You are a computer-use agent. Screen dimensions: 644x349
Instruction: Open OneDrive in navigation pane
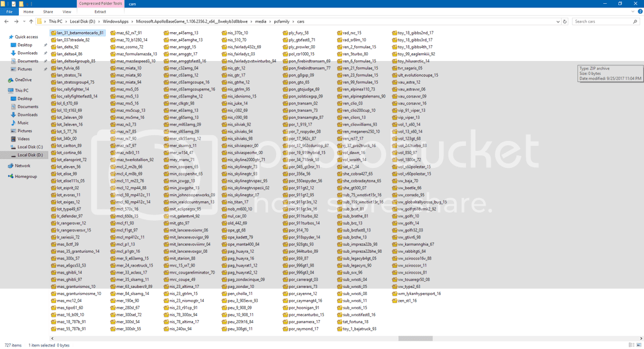[x=23, y=80]
